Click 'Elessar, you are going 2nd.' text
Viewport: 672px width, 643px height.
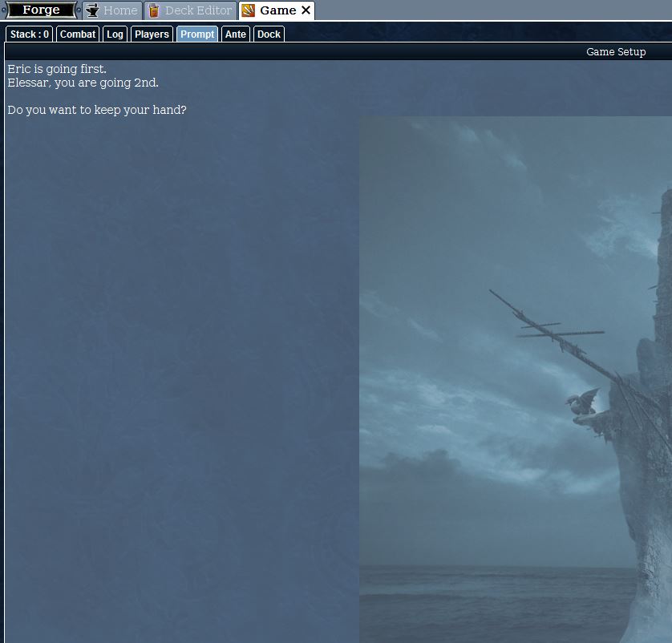coord(83,83)
